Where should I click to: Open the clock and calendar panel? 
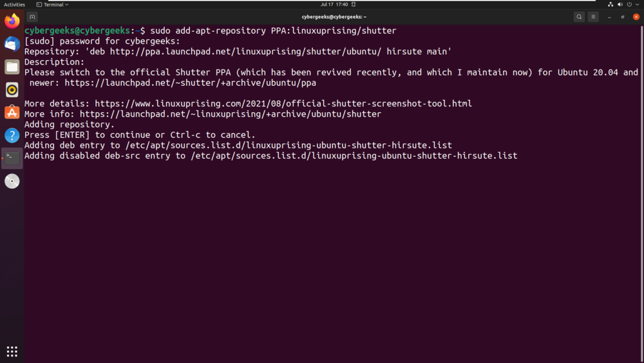point(334,5)
